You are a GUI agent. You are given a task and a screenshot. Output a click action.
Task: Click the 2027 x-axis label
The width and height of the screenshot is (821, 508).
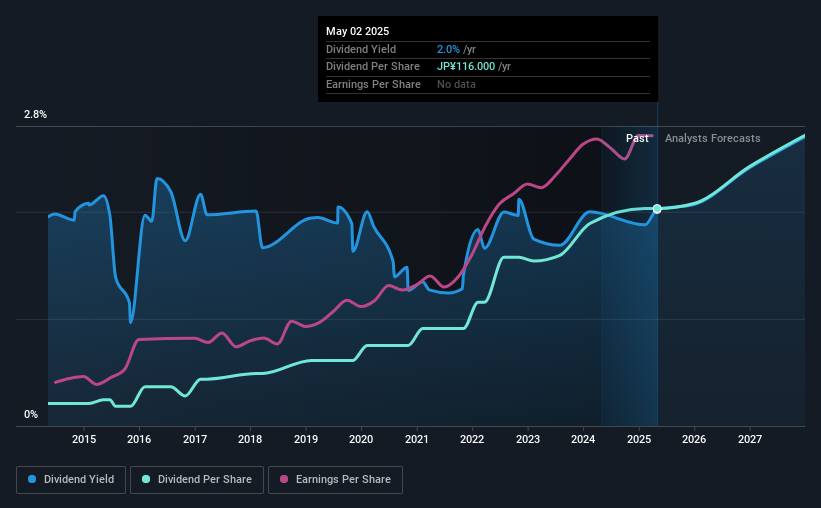point(750,439)
